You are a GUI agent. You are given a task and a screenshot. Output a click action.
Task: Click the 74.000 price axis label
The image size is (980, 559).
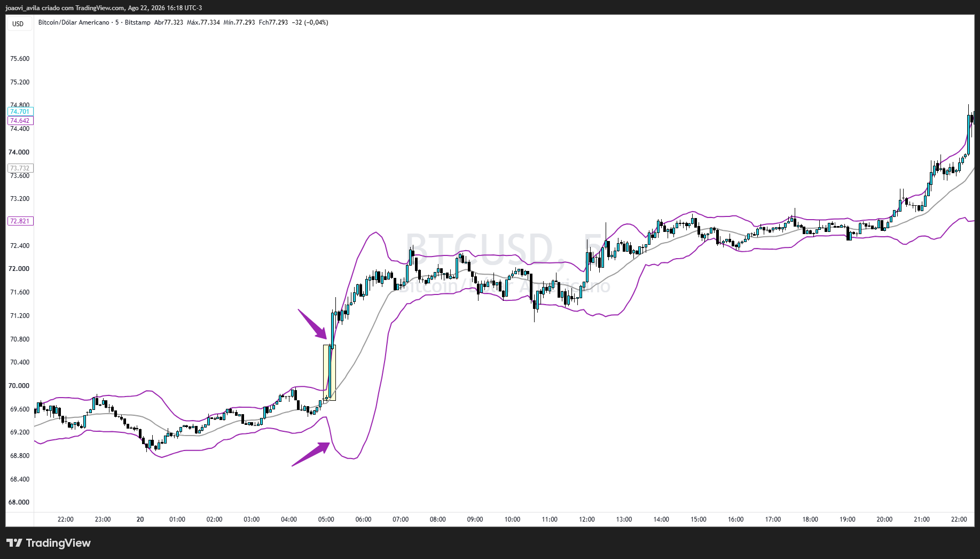click(x=19, y=152)
